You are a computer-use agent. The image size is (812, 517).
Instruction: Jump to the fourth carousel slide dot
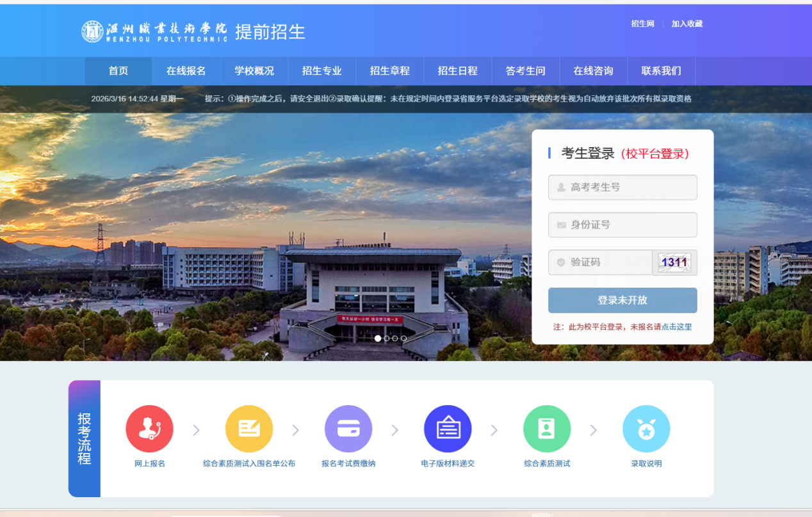tap(403, 338)
